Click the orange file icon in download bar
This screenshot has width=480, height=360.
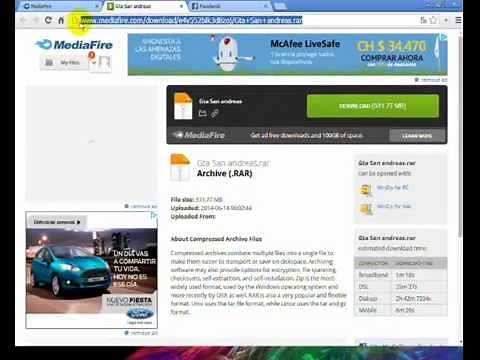[183, 106]
